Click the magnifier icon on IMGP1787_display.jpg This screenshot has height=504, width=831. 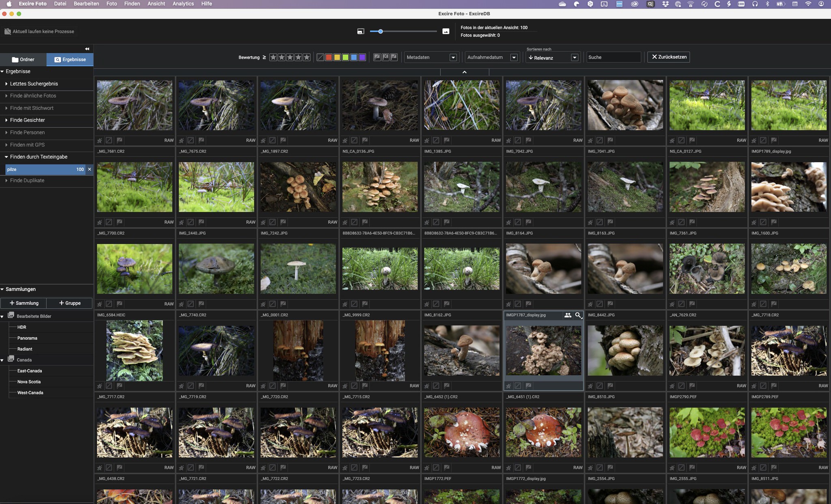578,315
